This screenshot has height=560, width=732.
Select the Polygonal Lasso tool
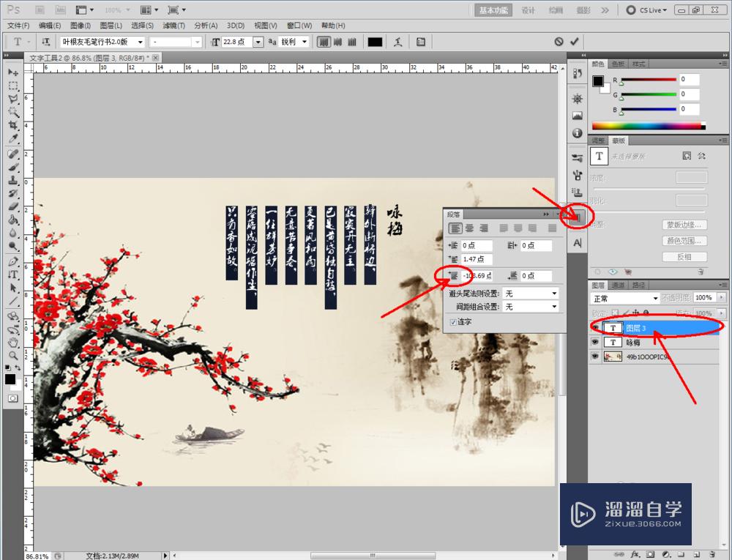tap(13, 99)
